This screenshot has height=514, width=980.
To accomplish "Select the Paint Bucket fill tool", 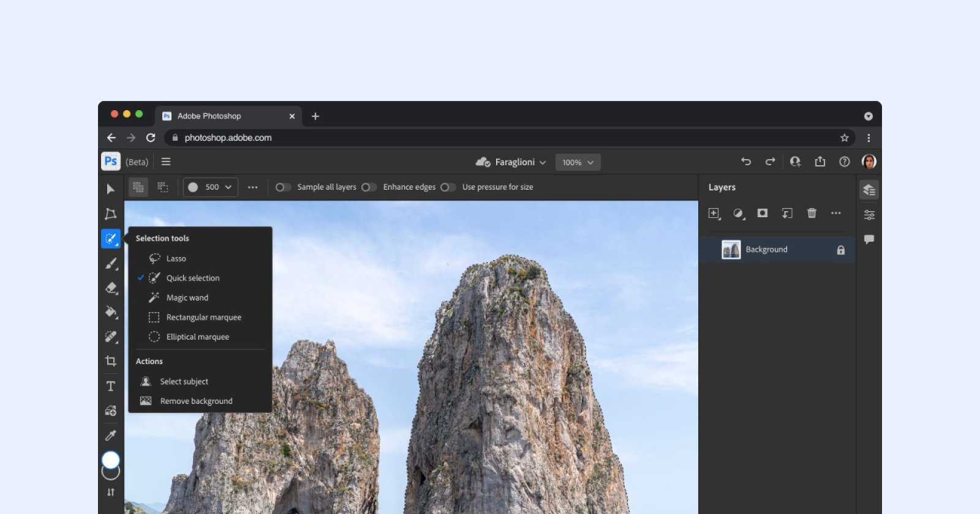I will (111, 312).
